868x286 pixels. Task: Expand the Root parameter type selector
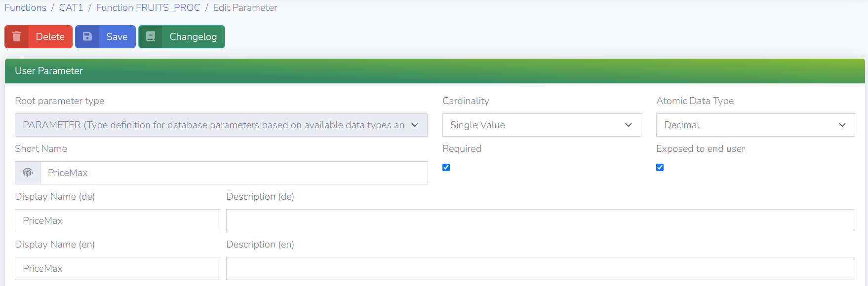(221, 125)
